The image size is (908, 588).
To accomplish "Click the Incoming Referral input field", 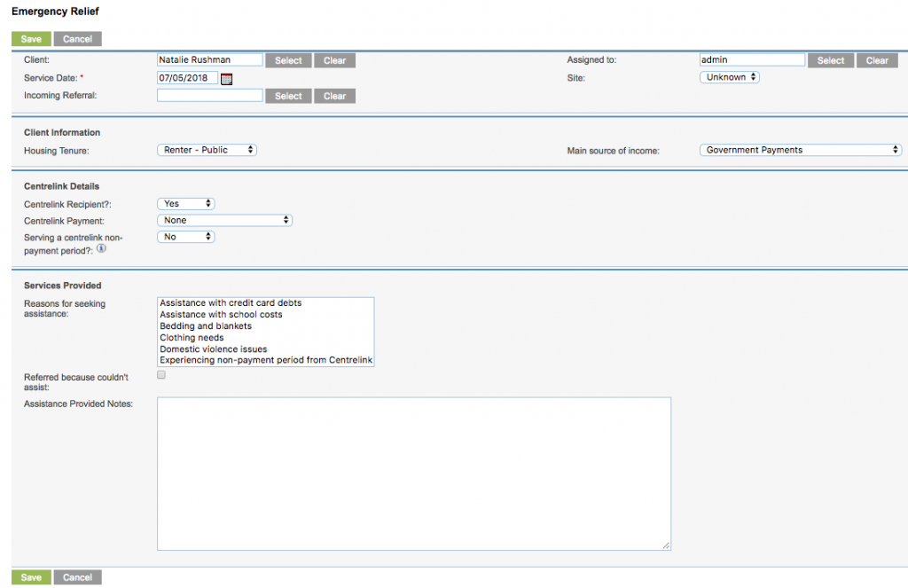I will 209,95.
